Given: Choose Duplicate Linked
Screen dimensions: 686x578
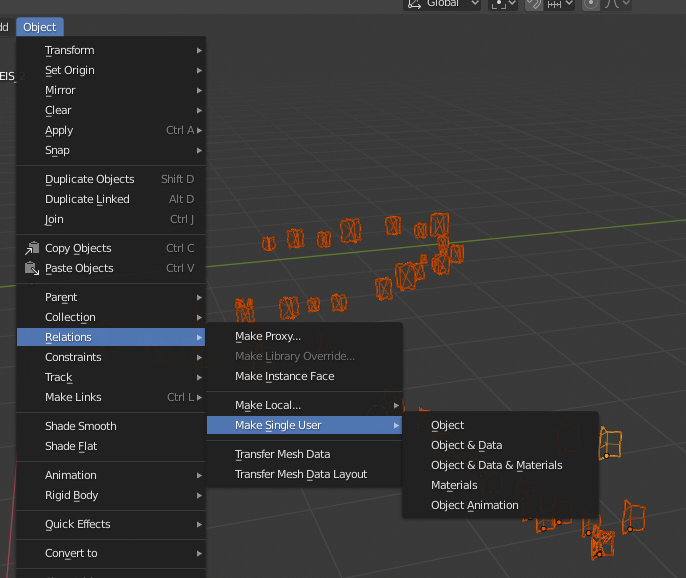Looking at the screenshot, I should click(x=111, y=200).
